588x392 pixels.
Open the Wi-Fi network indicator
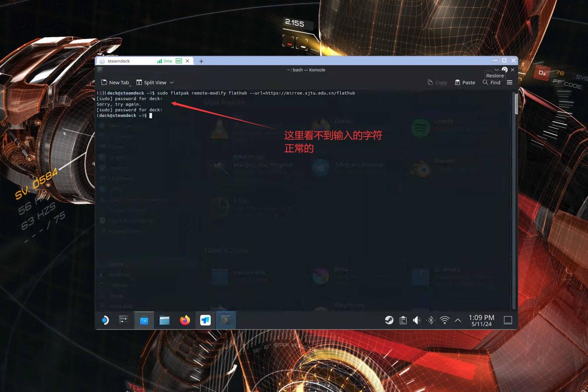[445, 320]
